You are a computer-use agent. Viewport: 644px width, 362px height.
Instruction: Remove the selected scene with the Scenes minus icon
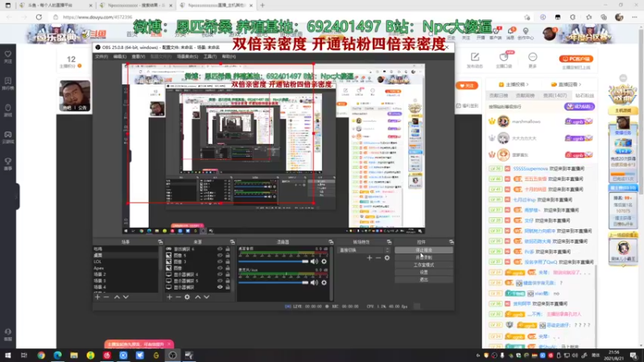coord(106,297)
